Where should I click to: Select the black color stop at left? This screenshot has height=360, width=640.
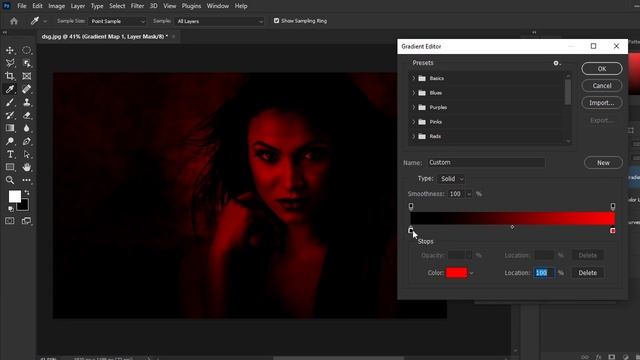tap(411, 230)
